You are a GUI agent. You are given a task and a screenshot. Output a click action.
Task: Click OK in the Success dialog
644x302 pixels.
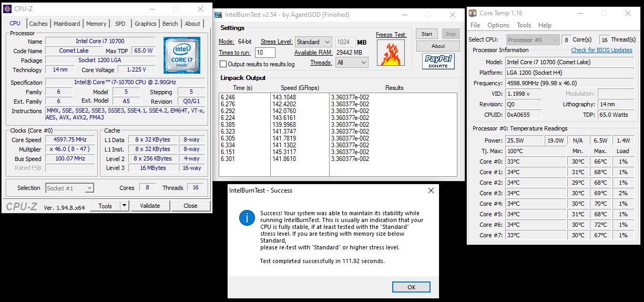click(411, 287)
